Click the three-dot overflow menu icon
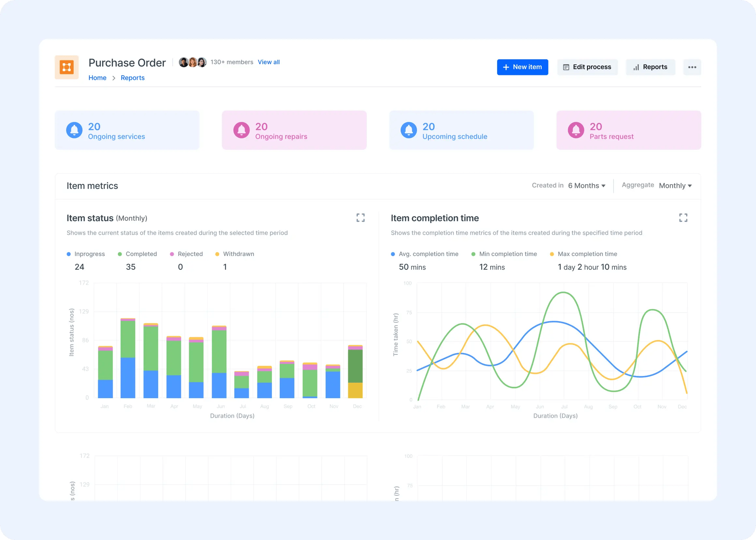This screenshot has width=756, height=540. pos(692,67)
